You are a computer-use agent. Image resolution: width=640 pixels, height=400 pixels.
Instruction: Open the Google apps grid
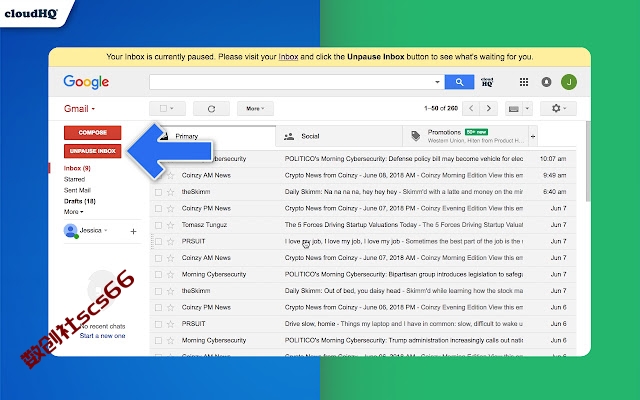(x=524, y=82)
